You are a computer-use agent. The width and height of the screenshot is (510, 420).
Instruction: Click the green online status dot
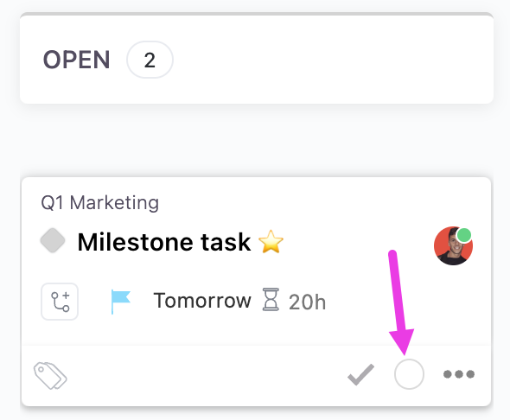coord(464,235)
